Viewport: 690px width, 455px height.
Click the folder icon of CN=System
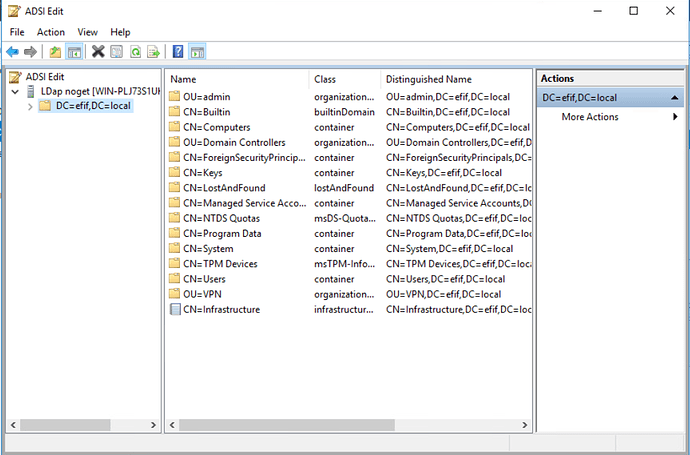coord(175,249)
